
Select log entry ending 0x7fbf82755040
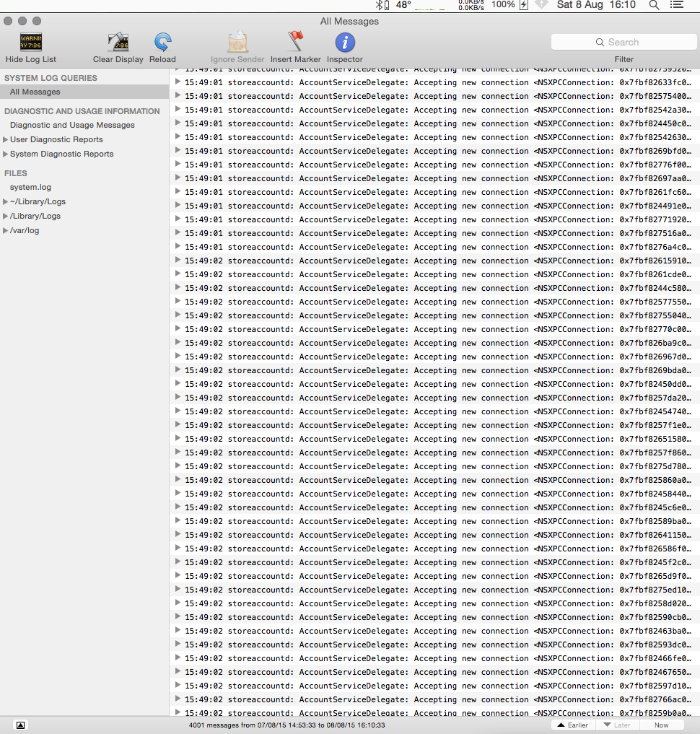[434, 315]
